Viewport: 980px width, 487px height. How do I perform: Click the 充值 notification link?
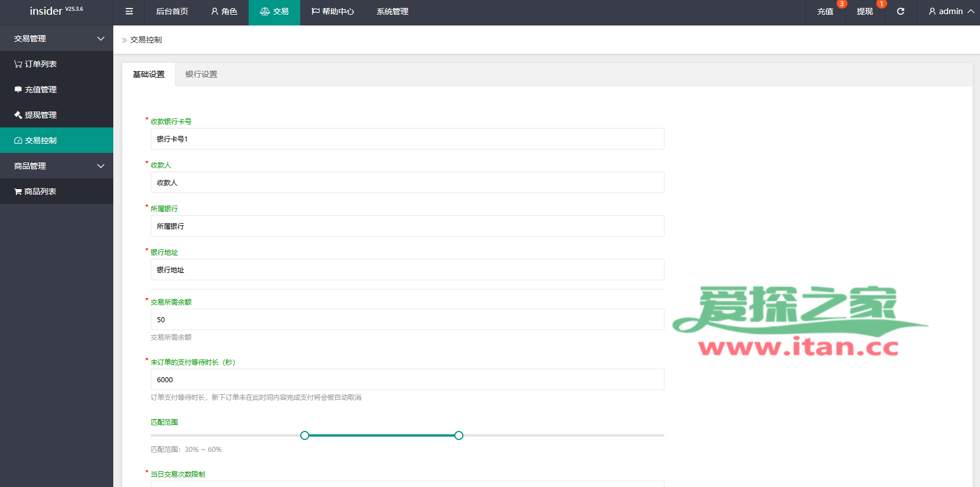click(825, 11)
